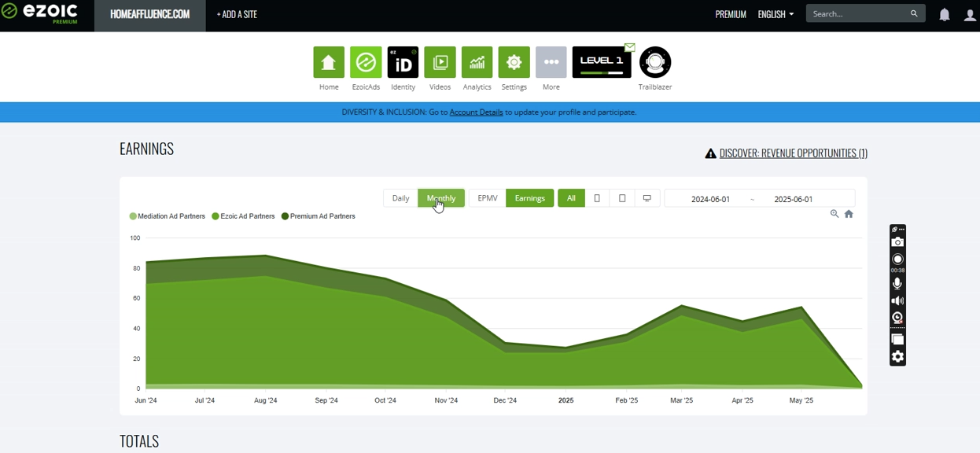Open the English language dropdown
The width and height of the screenshot is (980, 453).
coord(776,14)
